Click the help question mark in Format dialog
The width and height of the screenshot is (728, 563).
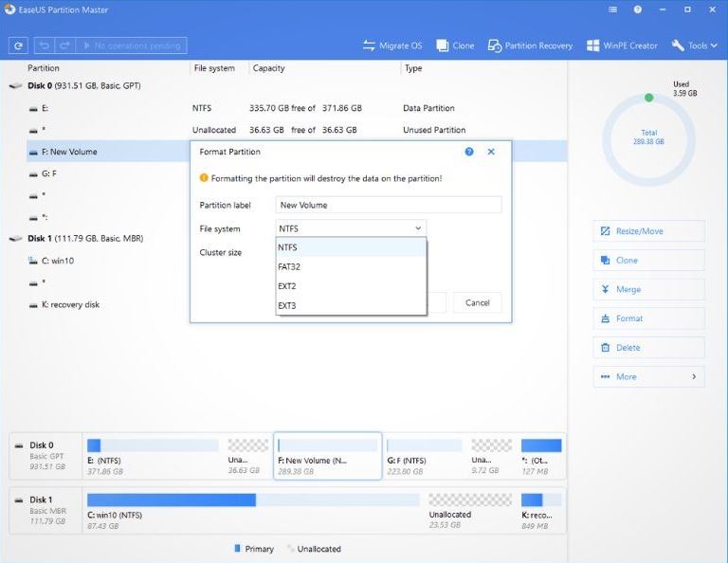click(x=469, y=152)
